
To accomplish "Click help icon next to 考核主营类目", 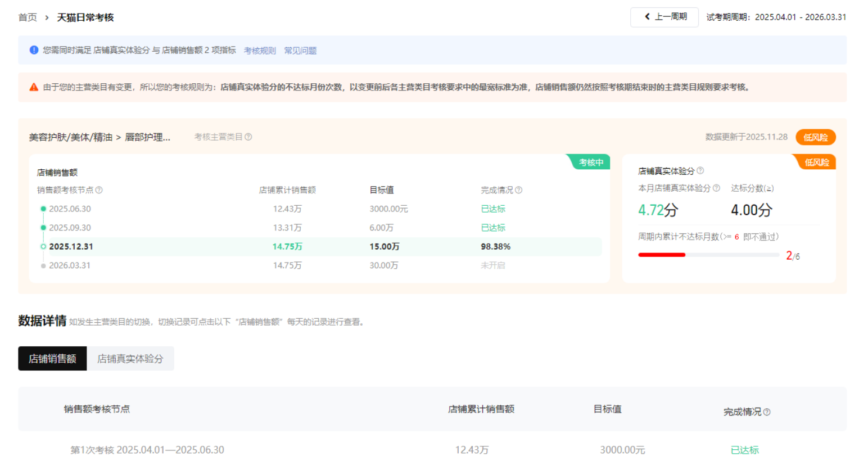I will [248, 137].
